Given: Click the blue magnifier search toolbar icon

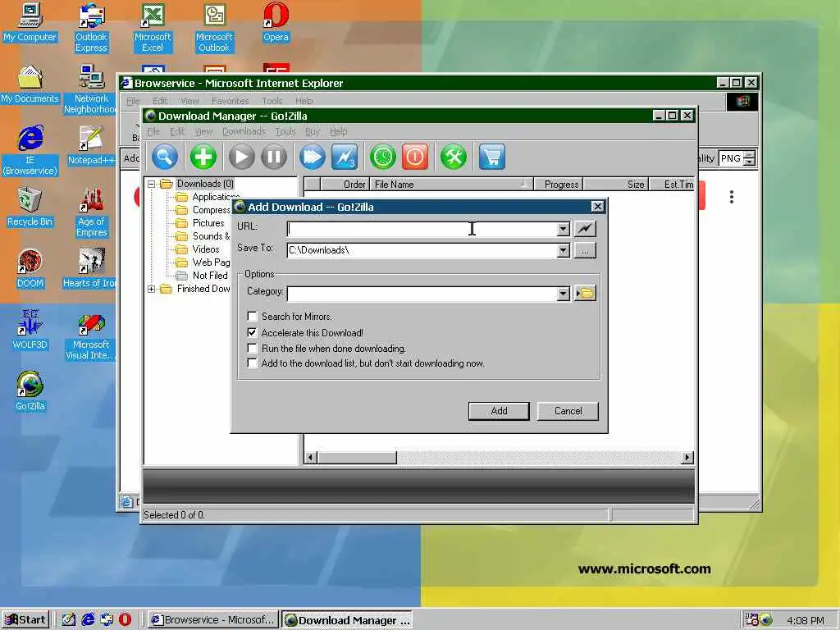Looking at the screenshot, I should (x=165, y=157).
